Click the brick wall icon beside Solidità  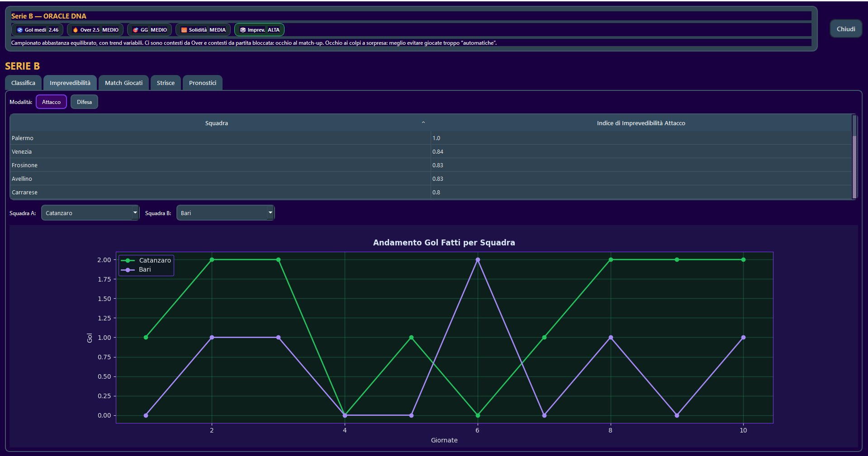pos(184,30)
